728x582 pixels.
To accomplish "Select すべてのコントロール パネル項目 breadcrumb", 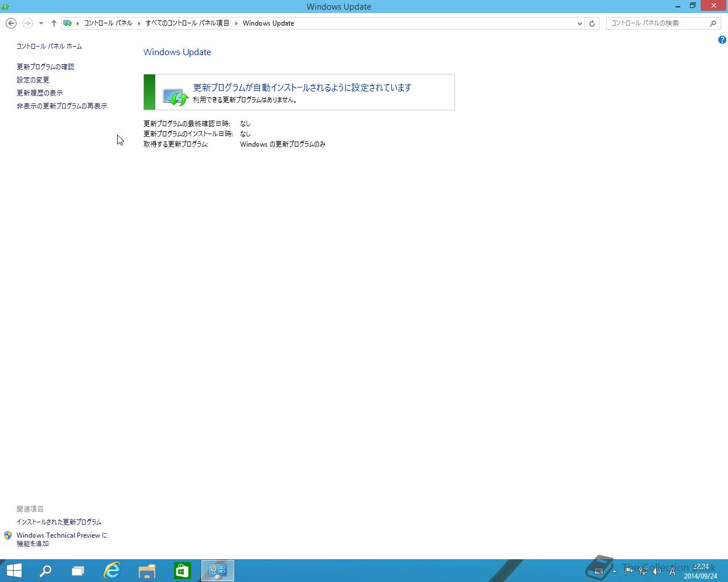I will point(187,23).
